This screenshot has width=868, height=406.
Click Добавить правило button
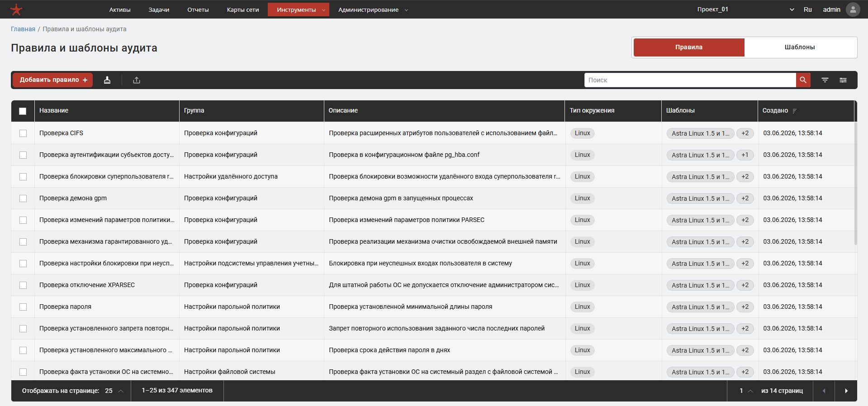tap(52, 80)
